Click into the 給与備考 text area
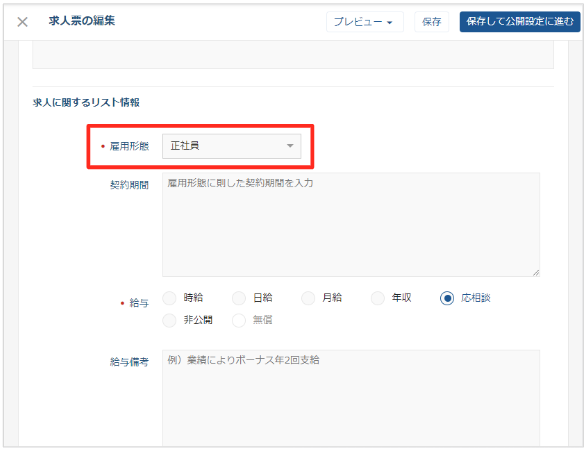588x450 pixels. tap(351, 398)
